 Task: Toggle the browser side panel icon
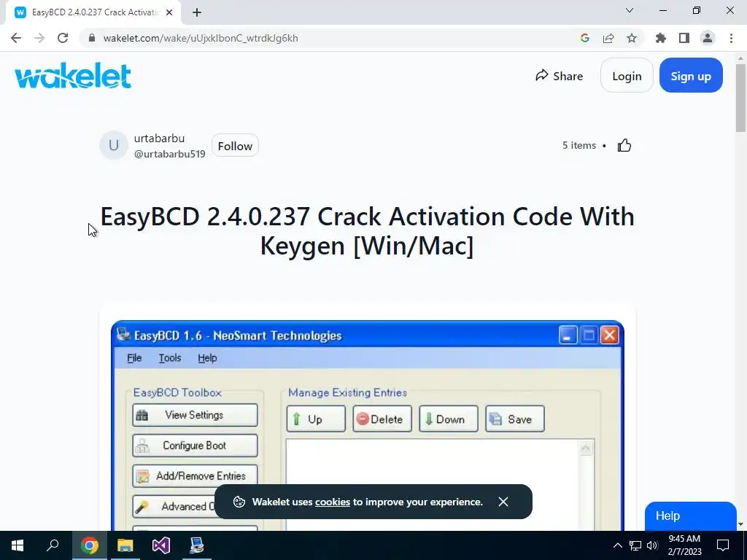pyautogui.click(x=684, y=38)
